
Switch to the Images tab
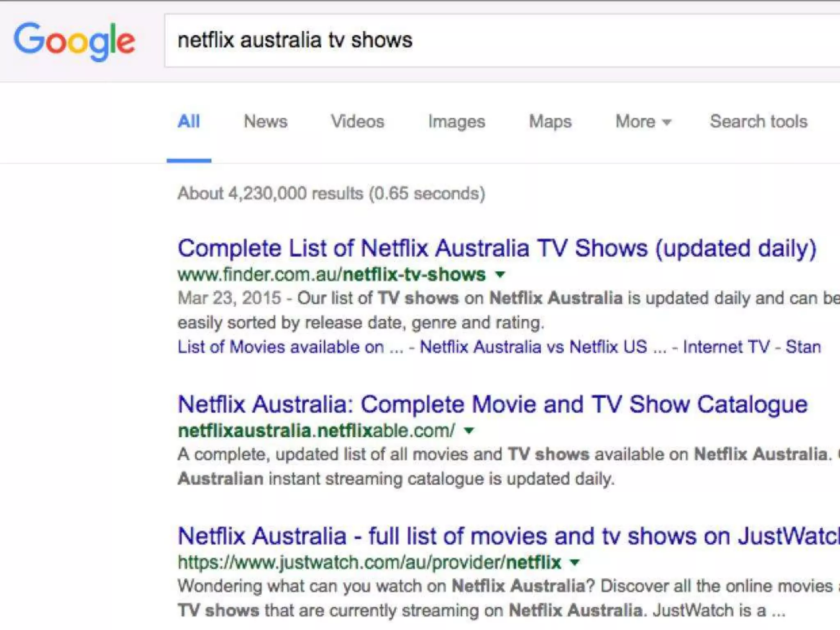coord(457,121)
